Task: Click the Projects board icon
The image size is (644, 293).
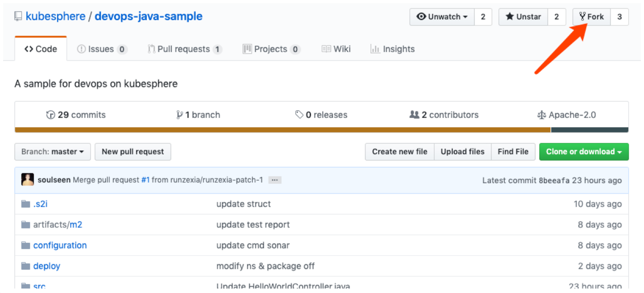Action: 247,49
